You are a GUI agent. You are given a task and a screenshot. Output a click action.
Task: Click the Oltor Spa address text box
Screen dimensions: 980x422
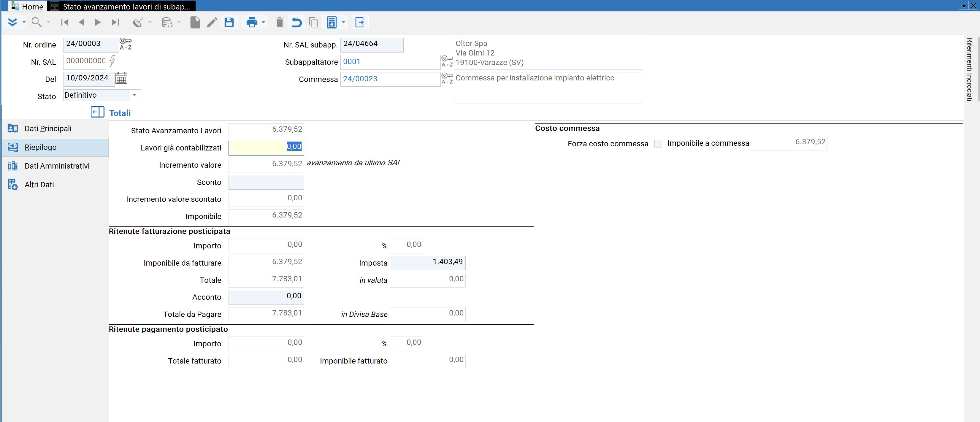[548, 53]
